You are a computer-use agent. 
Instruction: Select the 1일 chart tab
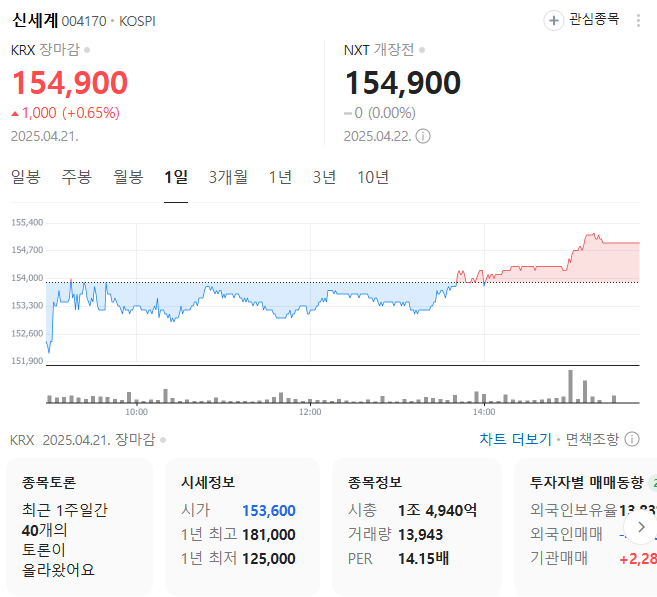[x=176, y=177]
